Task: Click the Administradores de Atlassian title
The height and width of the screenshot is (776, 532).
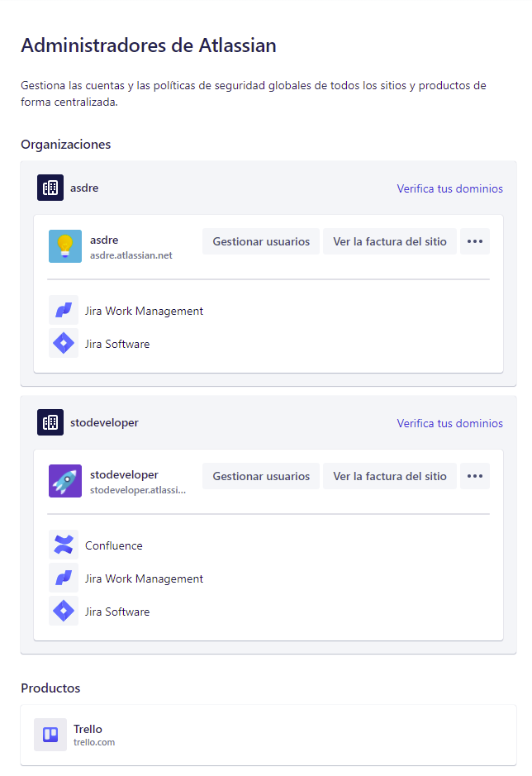Action: [x=149, y=45]
